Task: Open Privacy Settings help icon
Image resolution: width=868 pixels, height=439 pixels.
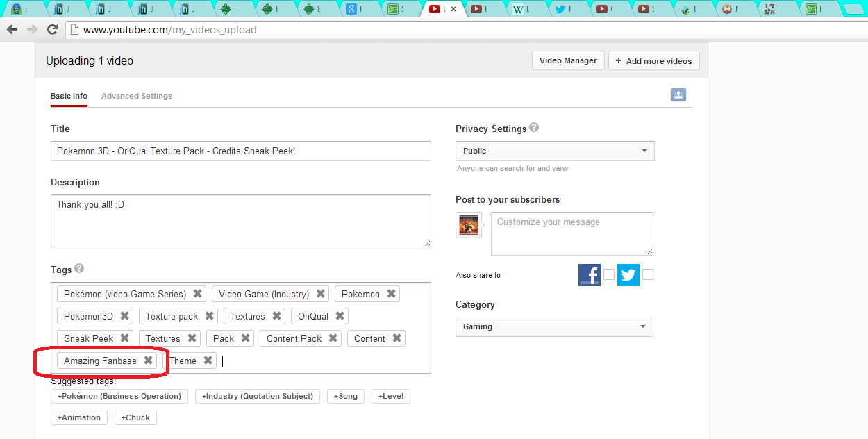Action: 534,128
